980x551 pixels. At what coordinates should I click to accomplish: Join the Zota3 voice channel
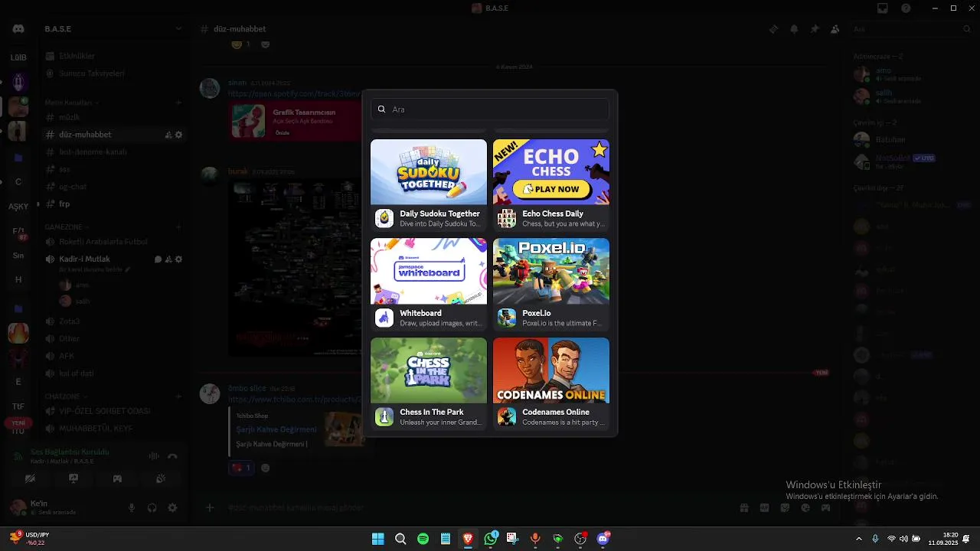pyautogui.click(x=114, y=321)
